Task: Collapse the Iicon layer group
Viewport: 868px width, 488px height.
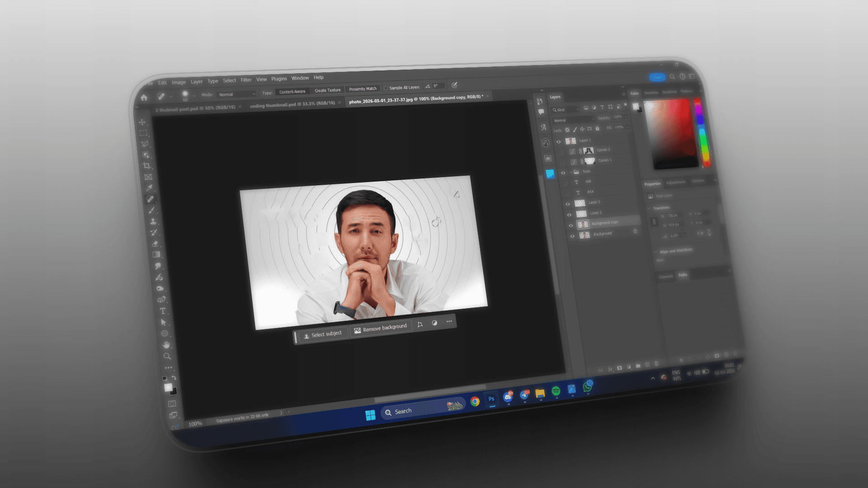Action: tap(571, 172)
